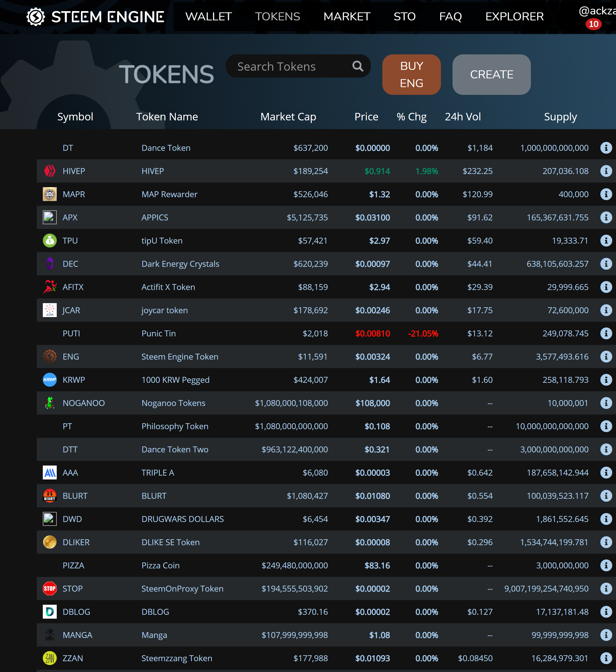Open the WALLET menu item

(x=208, y=17)
